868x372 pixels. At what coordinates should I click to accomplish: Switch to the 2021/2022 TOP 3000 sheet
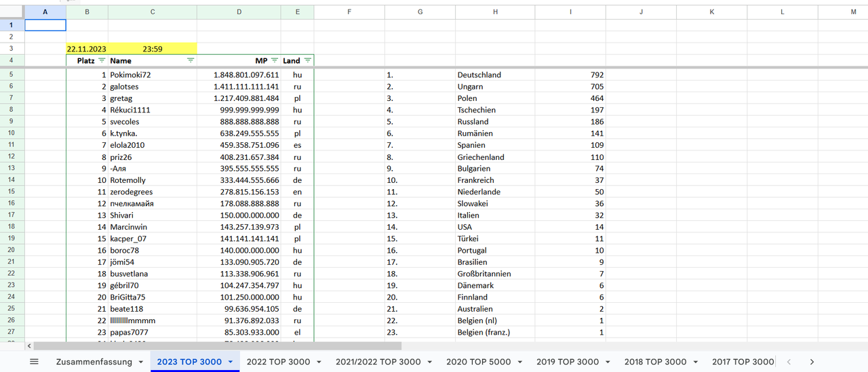378,362
